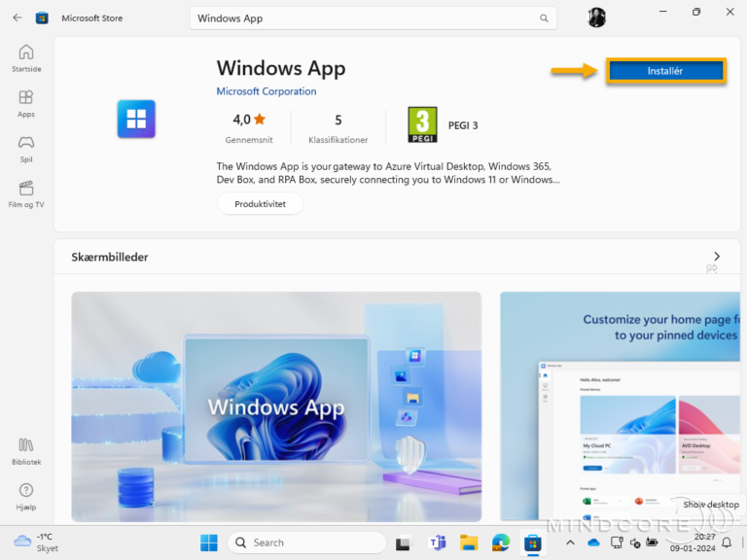
Task: Open Microsoft Corporation publisher link
Action: click(x=266, y=91)
